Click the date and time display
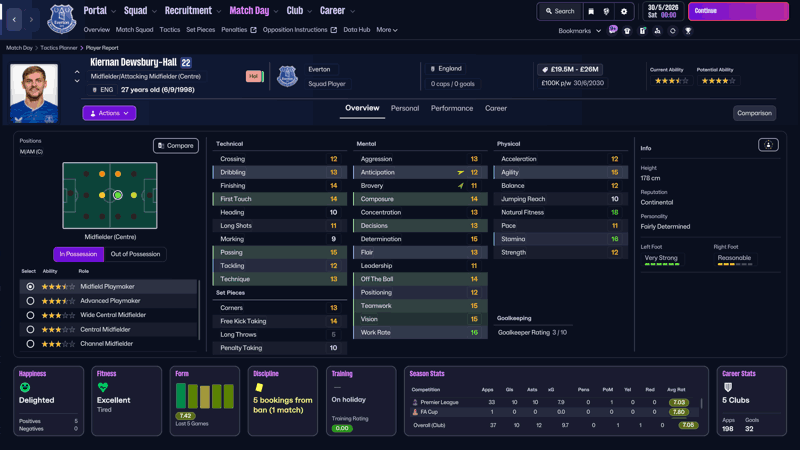 (x=663, y=11)
